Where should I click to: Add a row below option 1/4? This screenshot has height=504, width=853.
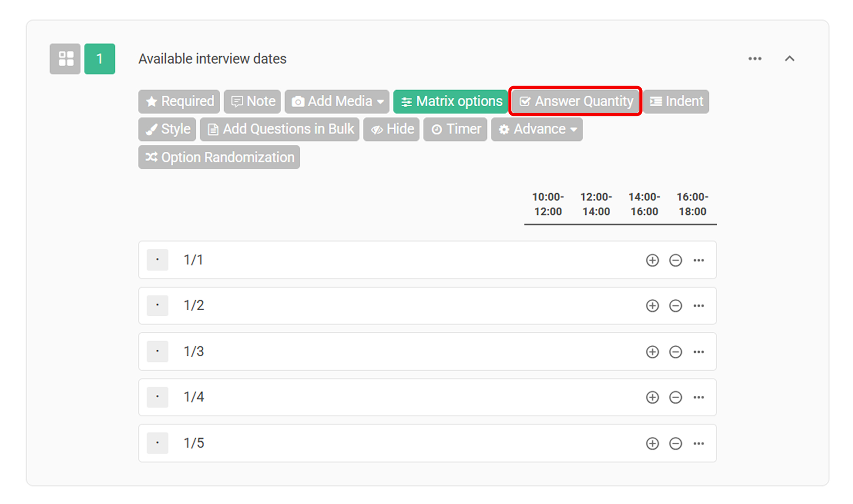pyautogui.click(x=652, y=397)
